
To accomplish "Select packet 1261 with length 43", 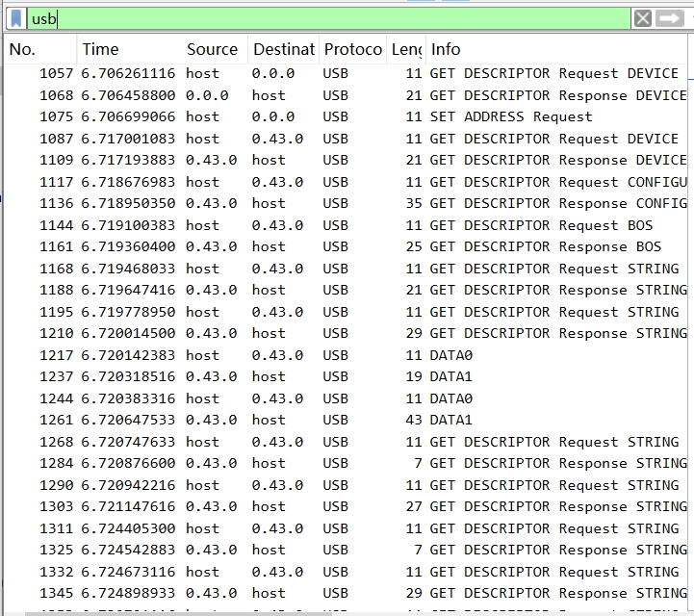I will coord(347,420).
